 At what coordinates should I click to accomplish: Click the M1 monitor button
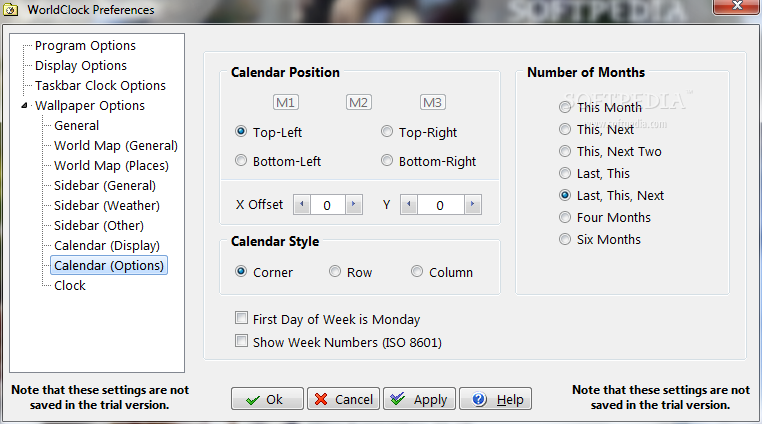pos(285,103)
